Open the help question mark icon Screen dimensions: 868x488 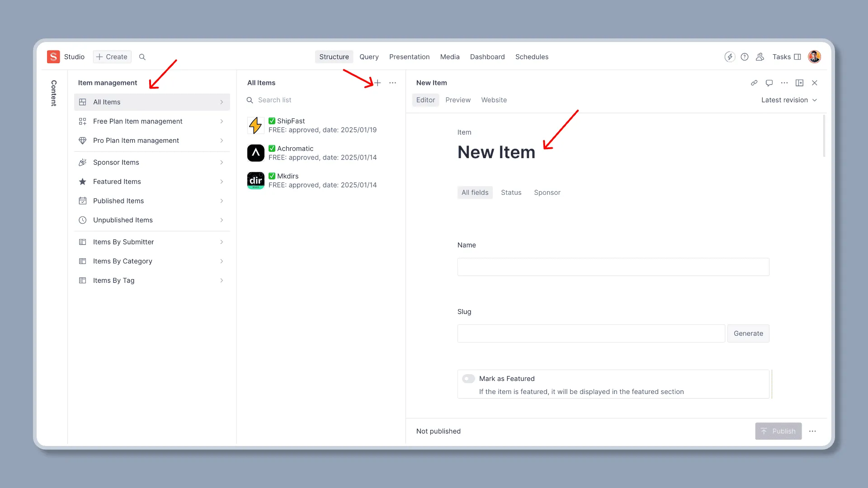[745, 57]
